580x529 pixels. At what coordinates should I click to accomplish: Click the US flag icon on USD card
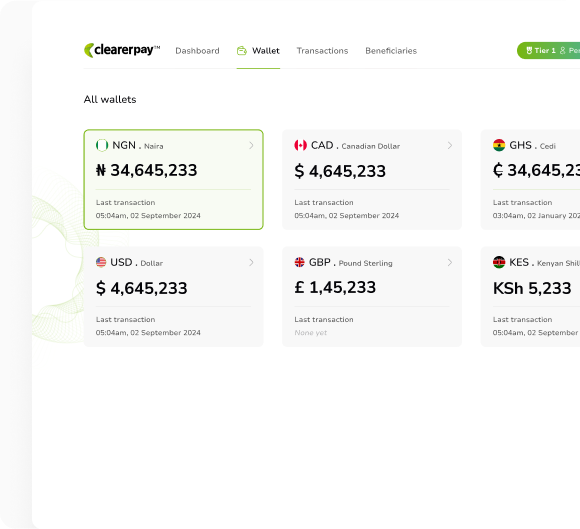[101, 262]
